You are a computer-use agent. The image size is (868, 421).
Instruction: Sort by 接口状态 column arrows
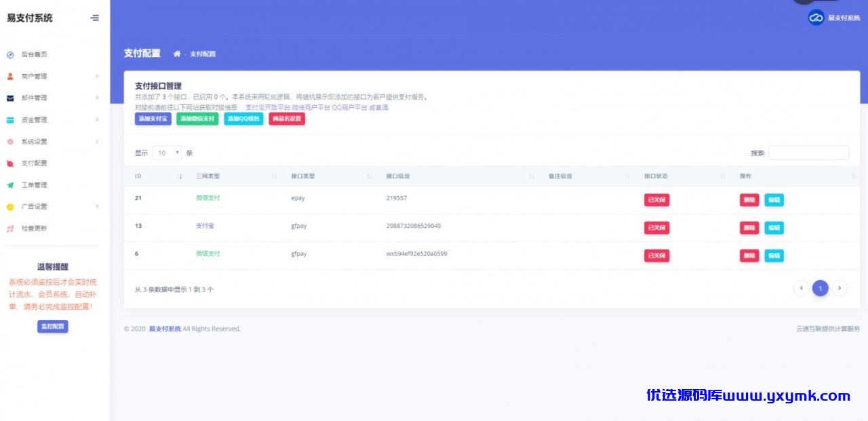coord(723,176)
